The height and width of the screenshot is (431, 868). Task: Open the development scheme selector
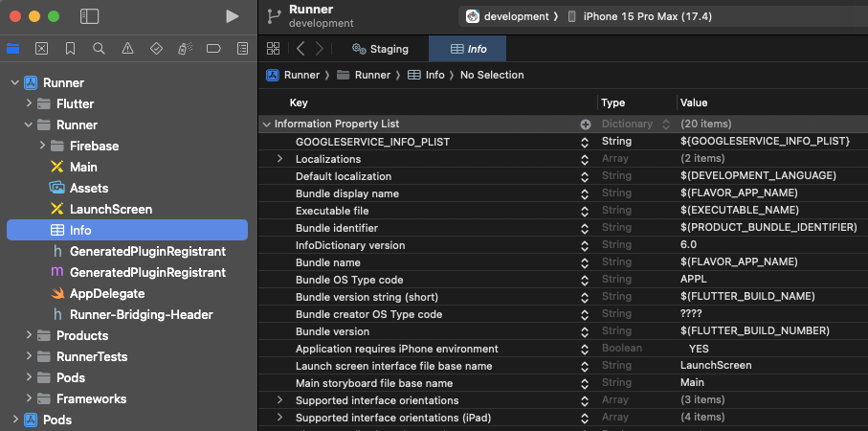511,16
